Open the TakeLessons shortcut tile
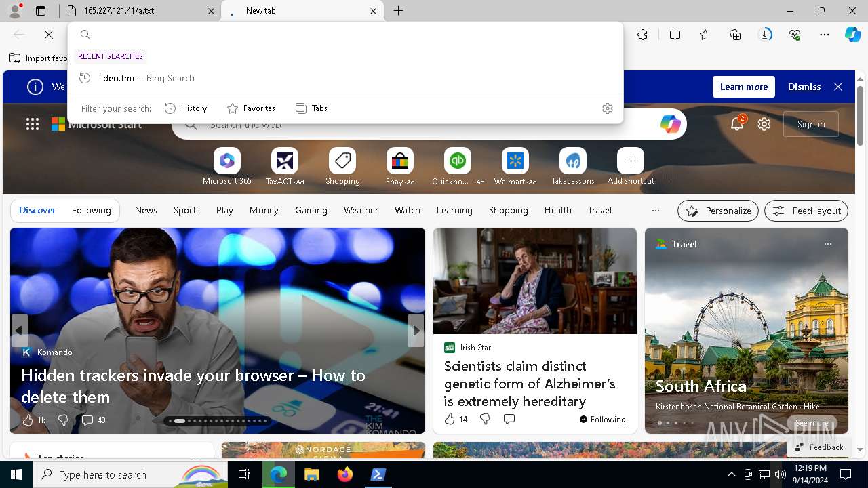The width and height of the screenshot is (868, 488). point(573,161)
